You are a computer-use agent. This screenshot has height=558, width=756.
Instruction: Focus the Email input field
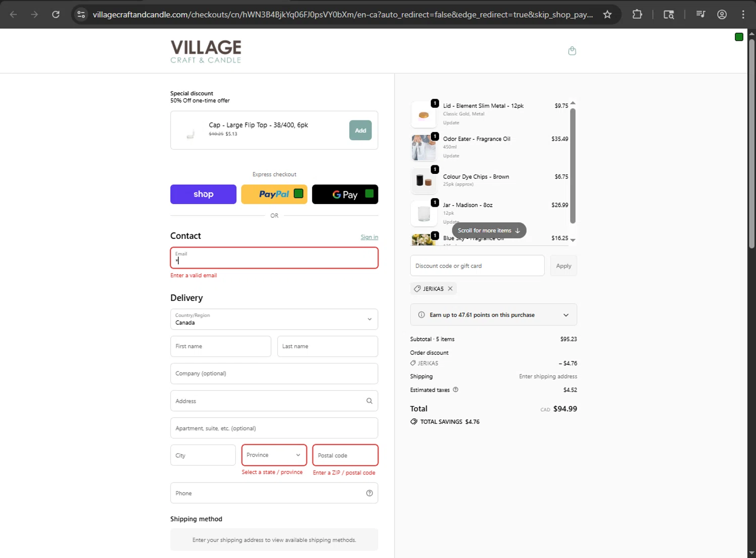[274, 258]
